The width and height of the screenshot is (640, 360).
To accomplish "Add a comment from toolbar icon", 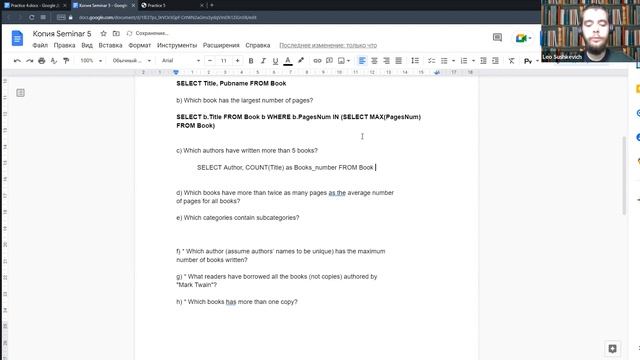I will tap(329, 61).
